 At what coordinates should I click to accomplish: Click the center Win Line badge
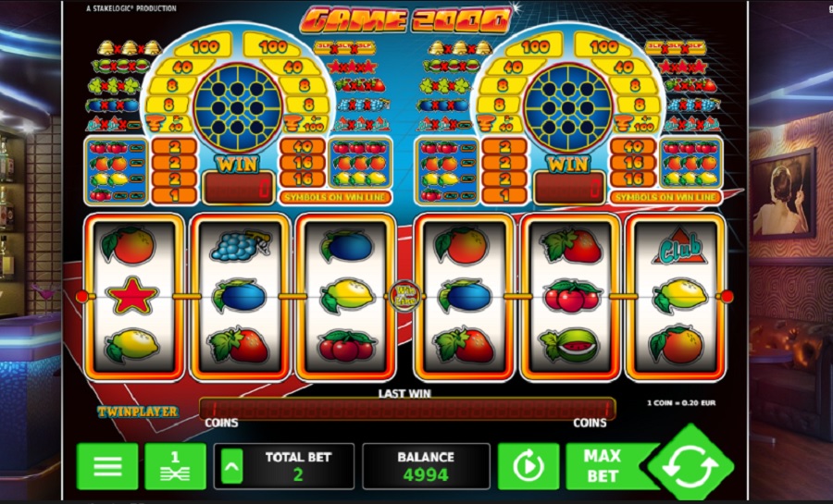tap(405, 296)
